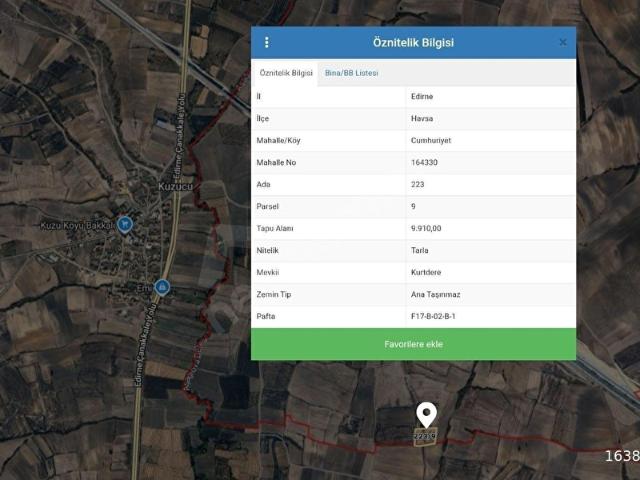Open the three-dot menu in dialog header
The image size is (640, 480).
click(x=267, y=42)
